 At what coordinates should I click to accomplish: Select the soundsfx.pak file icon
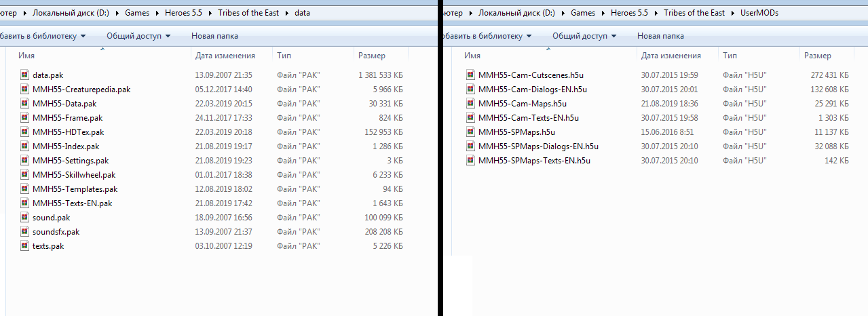point(25,232)
